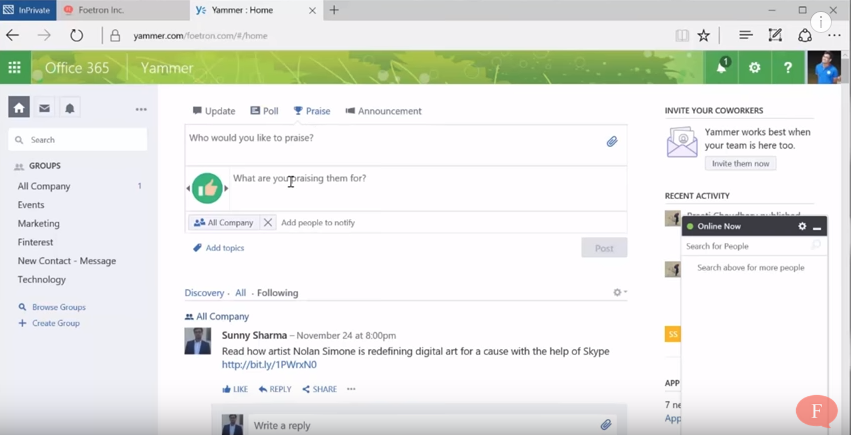Open the bit.ly link in the post
Viewport: 851px width, 435px height.
(269, 364)
